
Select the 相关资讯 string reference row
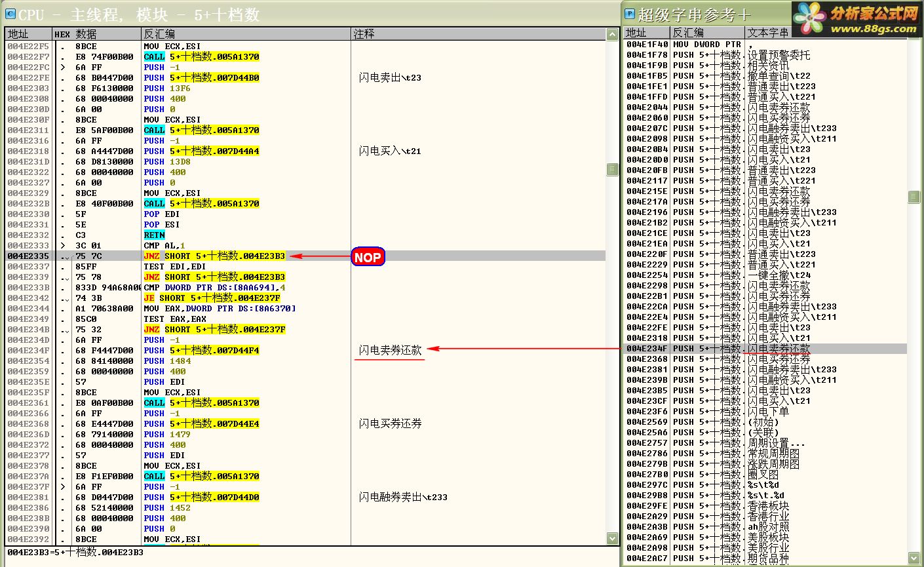pyautogui.click(x=765, y=66)
